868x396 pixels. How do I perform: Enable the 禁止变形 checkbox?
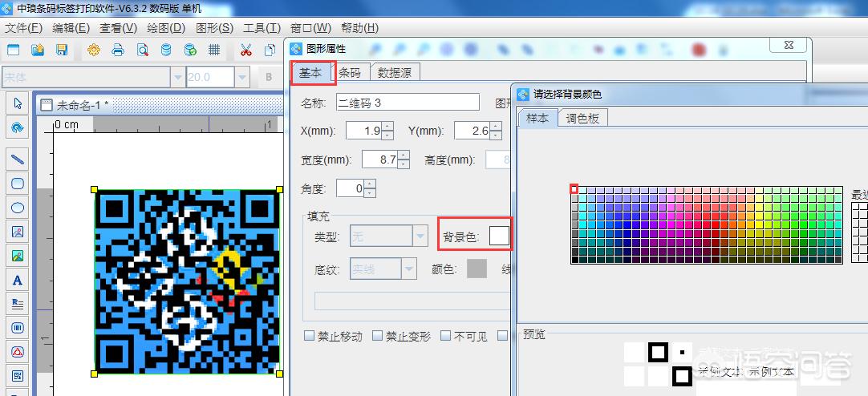pos(378,336)
